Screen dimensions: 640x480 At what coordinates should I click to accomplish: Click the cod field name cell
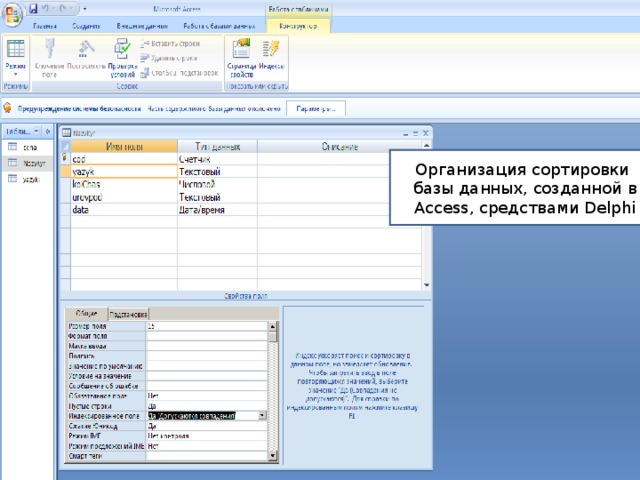coord(124,159)
